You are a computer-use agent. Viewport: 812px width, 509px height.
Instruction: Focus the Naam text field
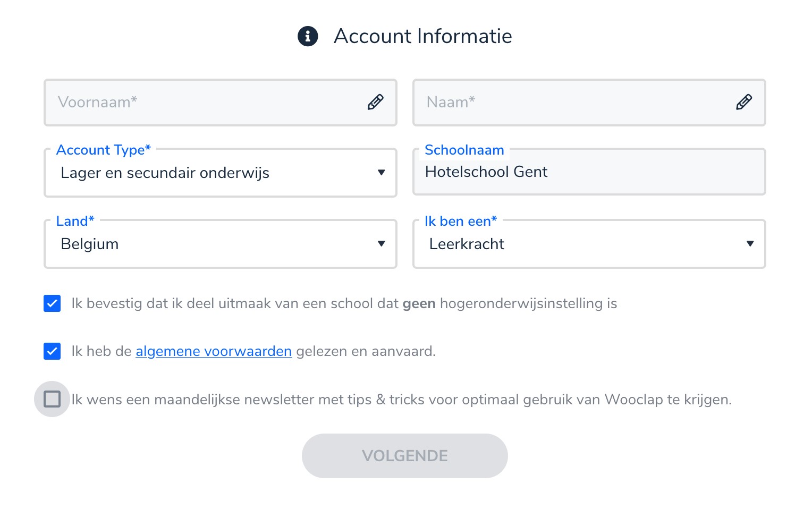click(574, 103)
